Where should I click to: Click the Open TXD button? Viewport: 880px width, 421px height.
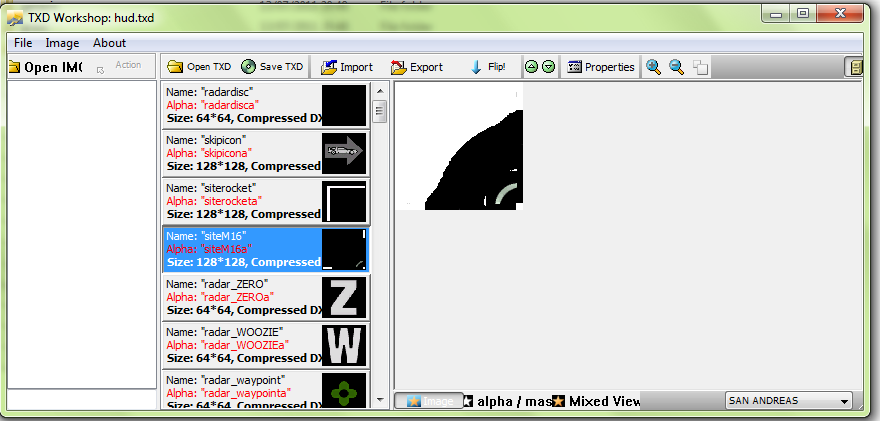pyautogui.click(x=199, y=67)
